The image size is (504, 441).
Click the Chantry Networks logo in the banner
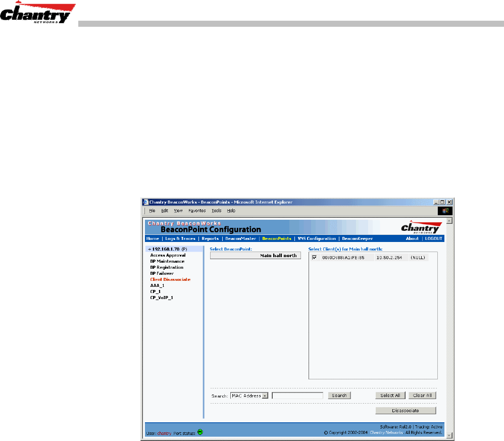coord(421,227)
